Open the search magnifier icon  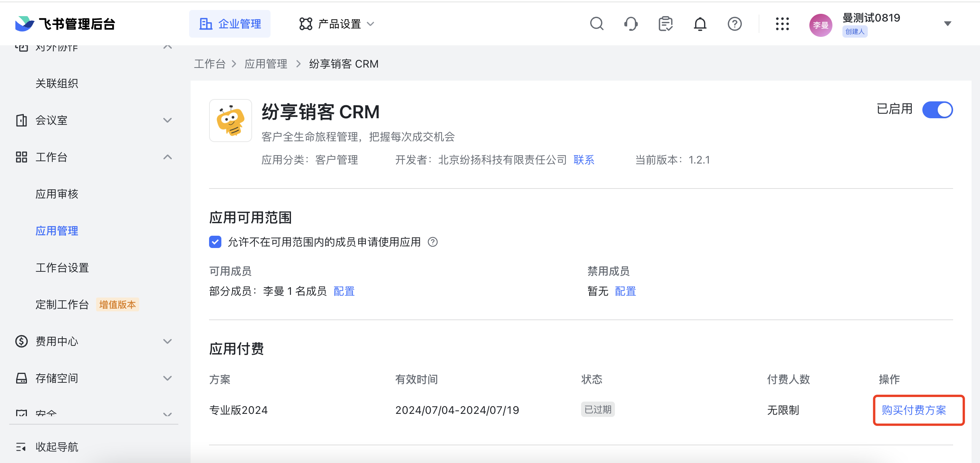click(x=596, y=24)
